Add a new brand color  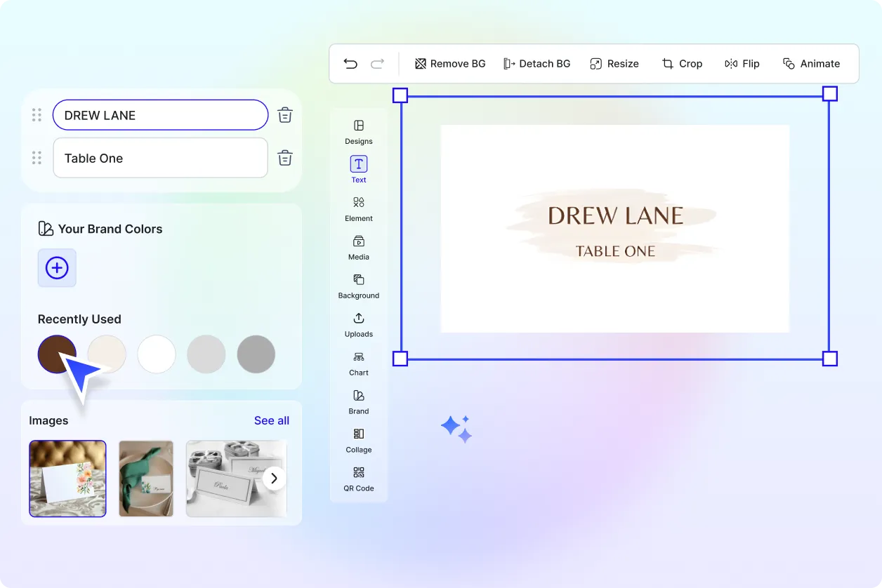pos(57,268)
